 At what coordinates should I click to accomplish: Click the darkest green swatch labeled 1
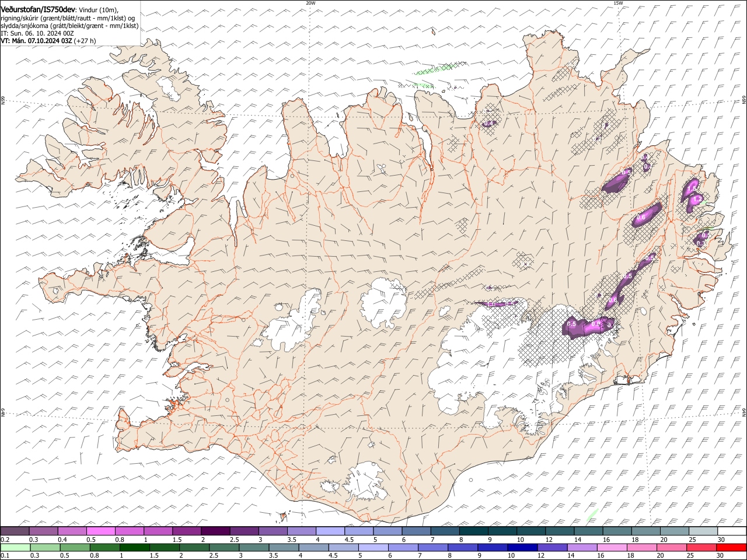click(x=134, y=547)
